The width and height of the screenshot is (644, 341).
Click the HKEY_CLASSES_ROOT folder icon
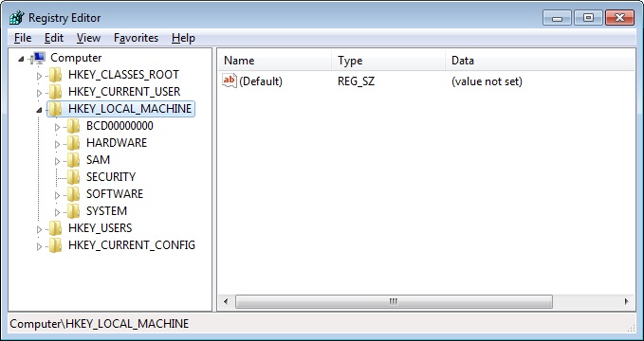click(x=55, y=75)
